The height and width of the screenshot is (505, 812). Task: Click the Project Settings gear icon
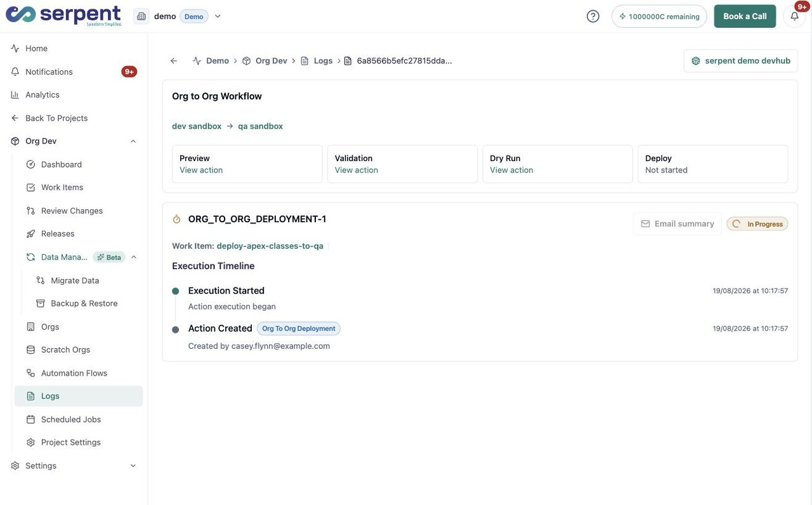click(30, 442)
